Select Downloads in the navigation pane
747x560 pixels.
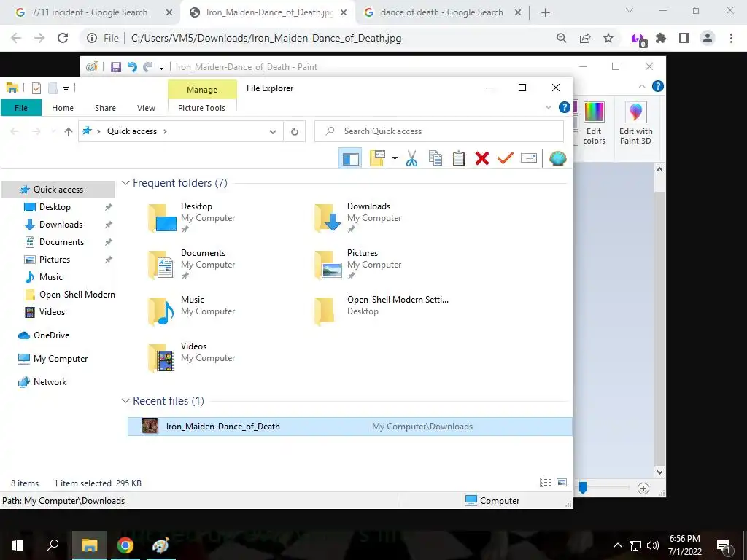(x=61, y=225)
